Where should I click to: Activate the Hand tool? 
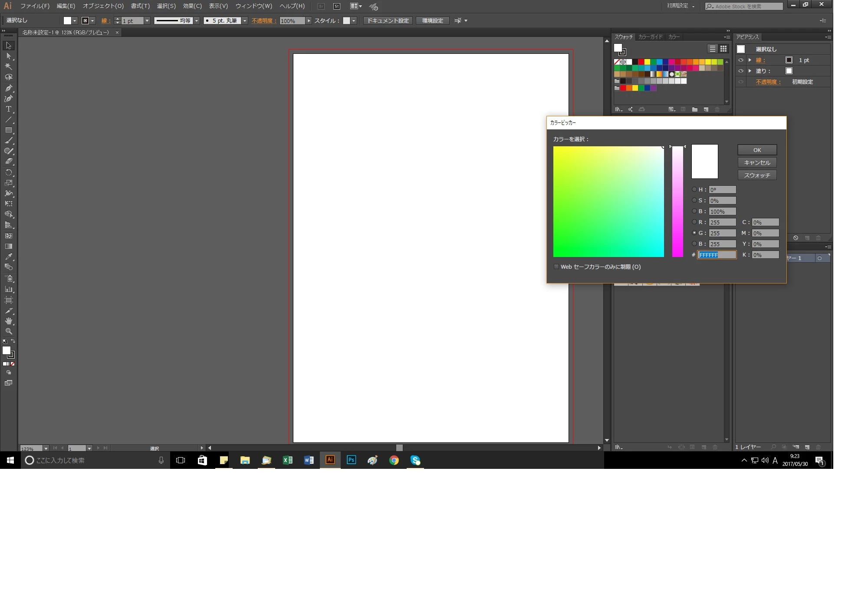[x=8, y=321]
